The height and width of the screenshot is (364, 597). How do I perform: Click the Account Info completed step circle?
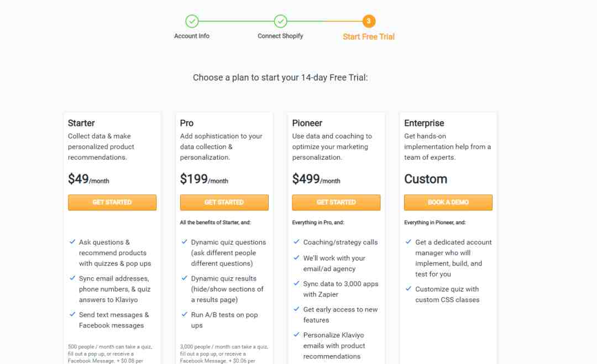click(x=192, y=22)
